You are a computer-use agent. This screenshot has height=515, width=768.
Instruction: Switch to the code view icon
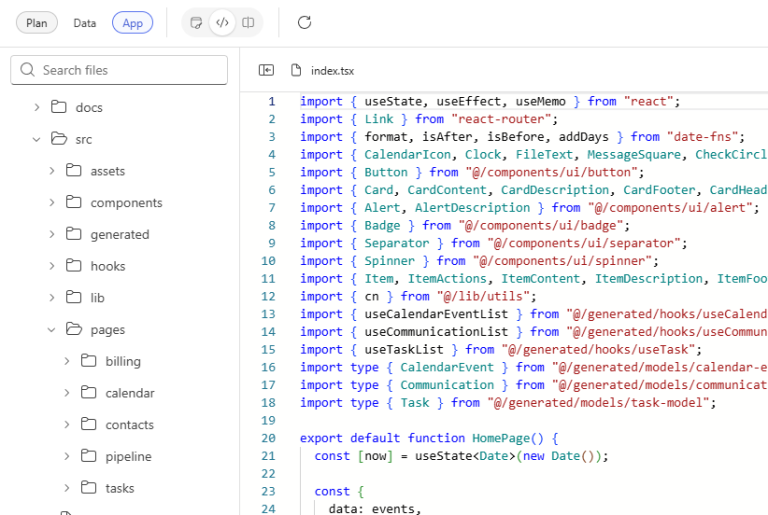(222, 22)
